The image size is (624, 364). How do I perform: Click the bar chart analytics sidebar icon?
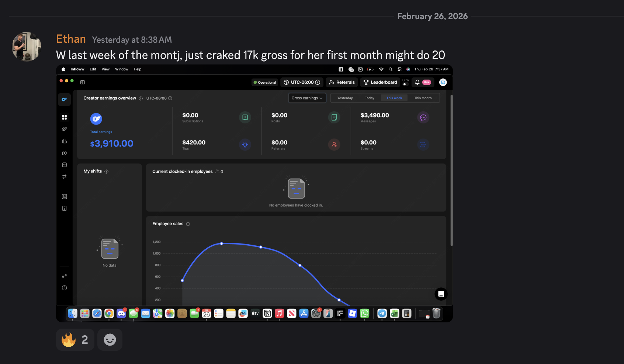[65, 141]
